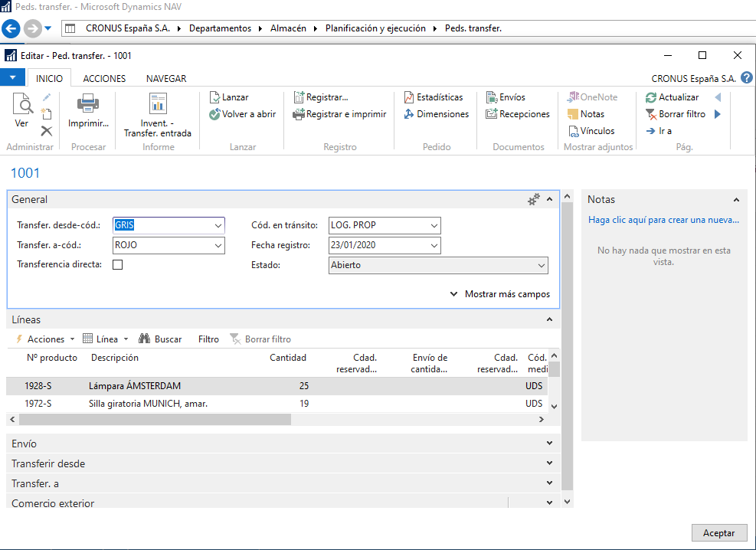Open Envíos documents
Image resolution: width=756 pixels, height=550 pixels.
tap(506, 97)
